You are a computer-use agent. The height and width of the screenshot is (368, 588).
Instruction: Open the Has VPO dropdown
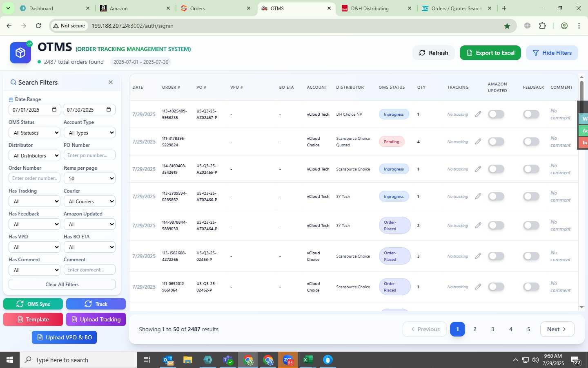pyautogui.click(x=34, y=247)
